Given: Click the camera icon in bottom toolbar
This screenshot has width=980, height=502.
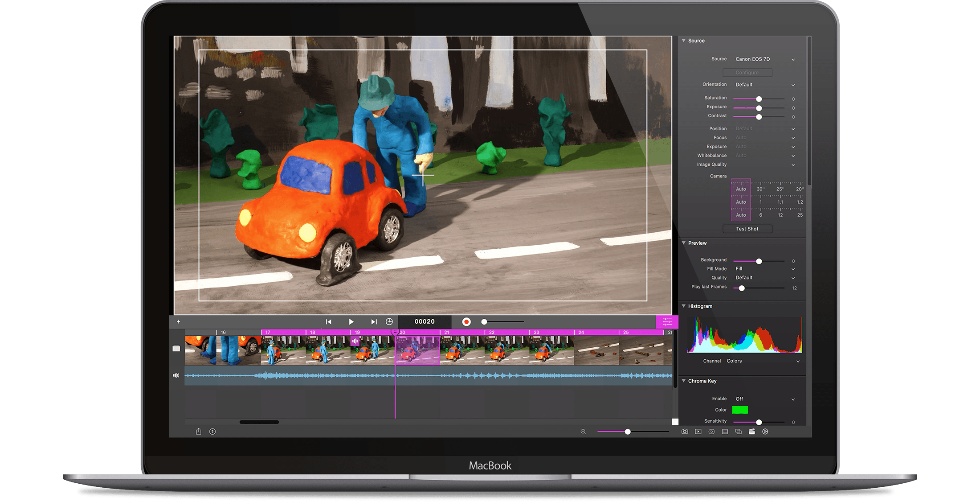Looking at the screenshot, I should click(685, 432).
